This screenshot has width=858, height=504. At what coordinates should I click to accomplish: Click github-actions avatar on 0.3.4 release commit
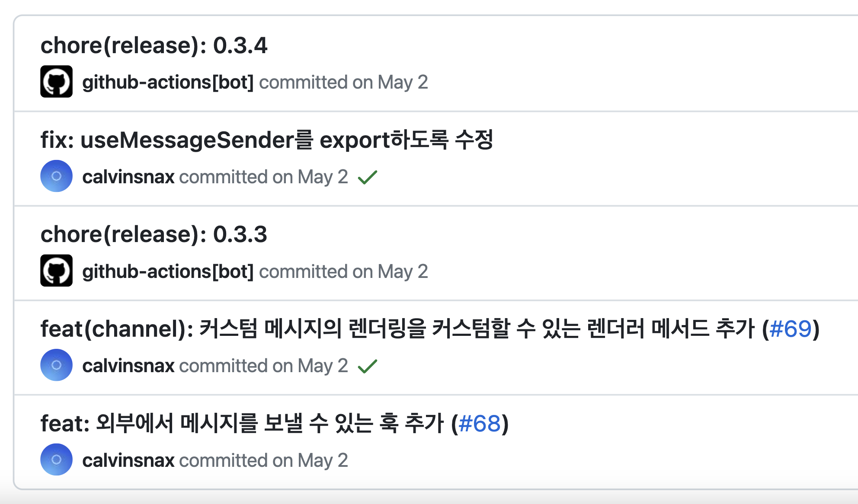tap(56, 82)
